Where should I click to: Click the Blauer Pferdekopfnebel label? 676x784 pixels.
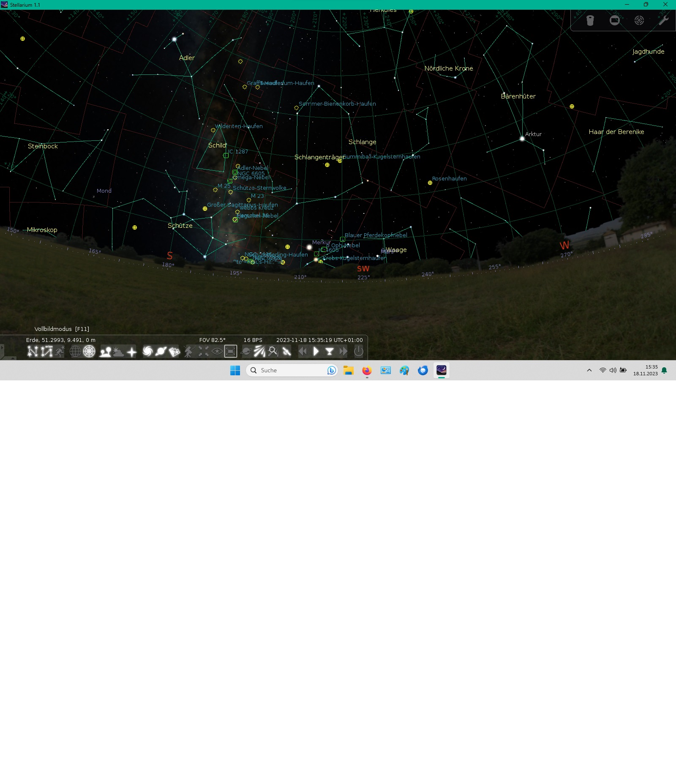(376, 235)
